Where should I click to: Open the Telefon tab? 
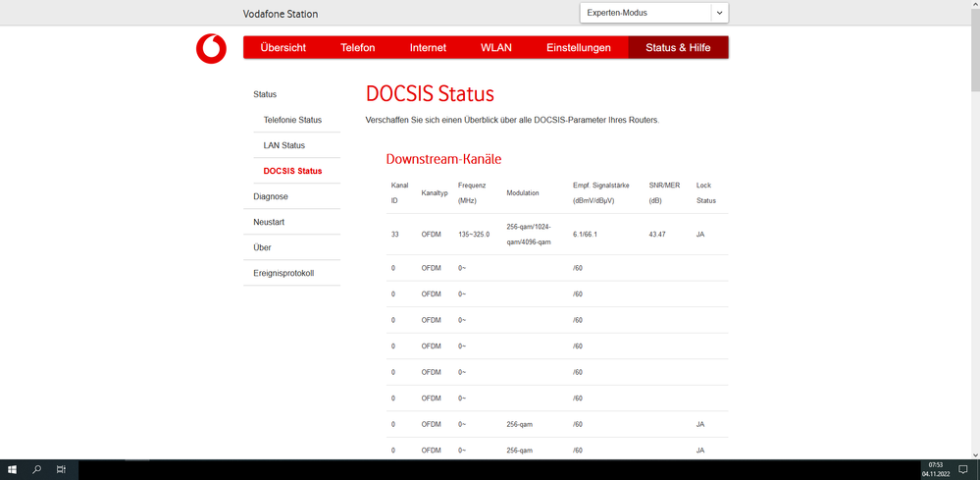point(357,47)
